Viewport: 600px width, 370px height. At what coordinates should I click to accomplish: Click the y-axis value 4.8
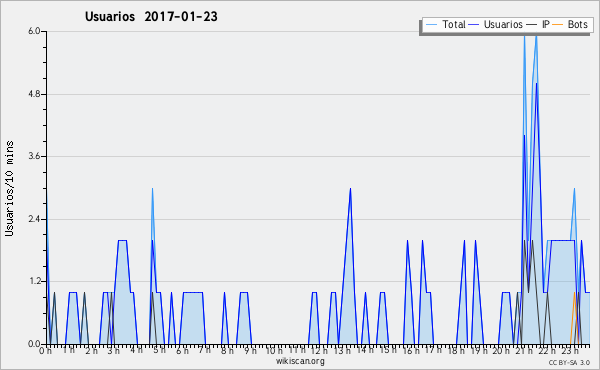(34, 94)
